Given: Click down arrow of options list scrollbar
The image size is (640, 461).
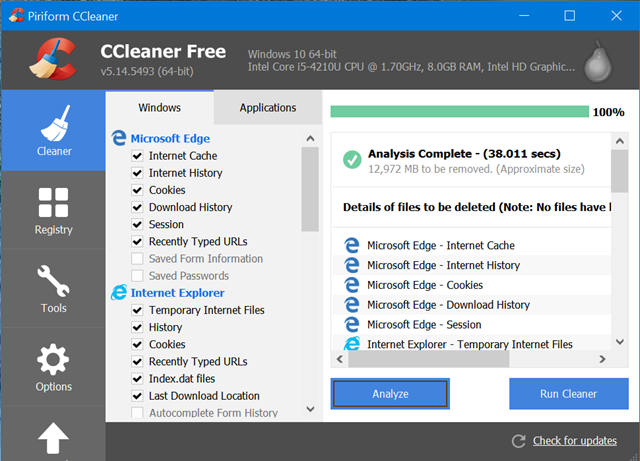Looking at the screenshot, I should point(310,409).
